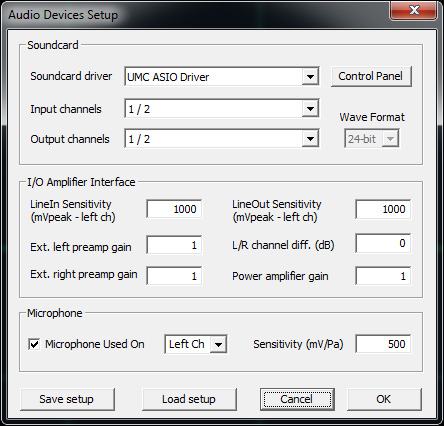Click the Soundcard group title
The width and height of the screenshot is (444, 426).
tap(53, 45)
